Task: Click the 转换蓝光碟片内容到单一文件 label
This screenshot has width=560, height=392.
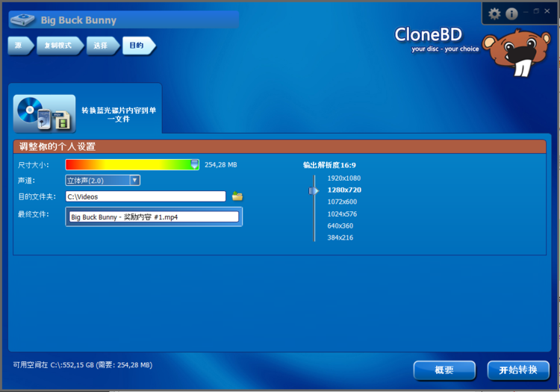Action: pyautogui.click(x=119, y=114)
